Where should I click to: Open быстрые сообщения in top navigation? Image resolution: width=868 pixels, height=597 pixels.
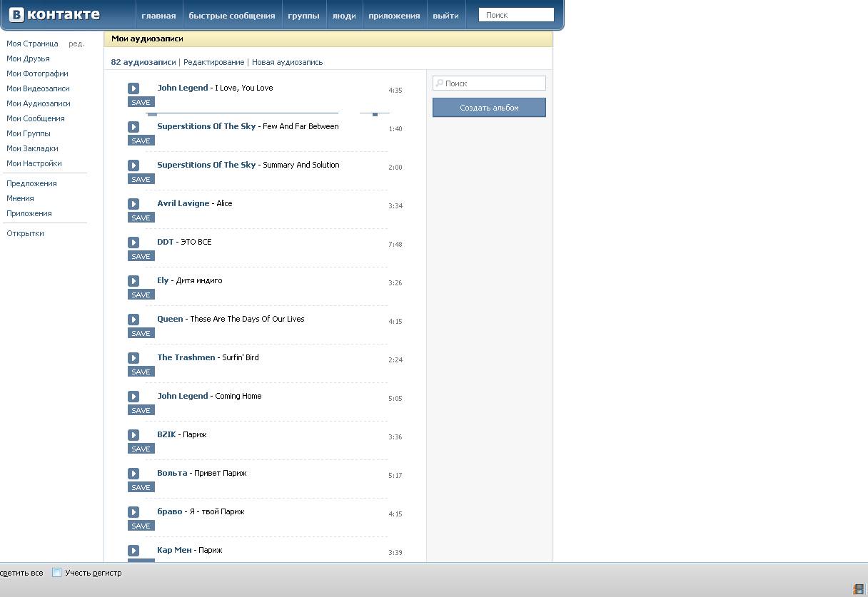232,16
